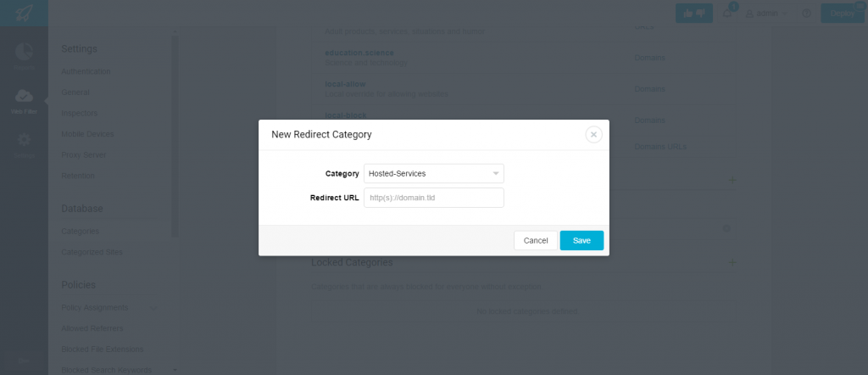The width and height of the screenshot is (868, 375).
Task: Cancel the redirect category dialog
Action: click(x=536, y=240)
